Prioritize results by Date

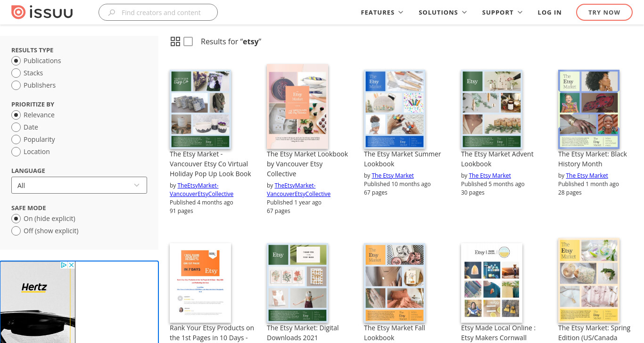tap(25, 127)
